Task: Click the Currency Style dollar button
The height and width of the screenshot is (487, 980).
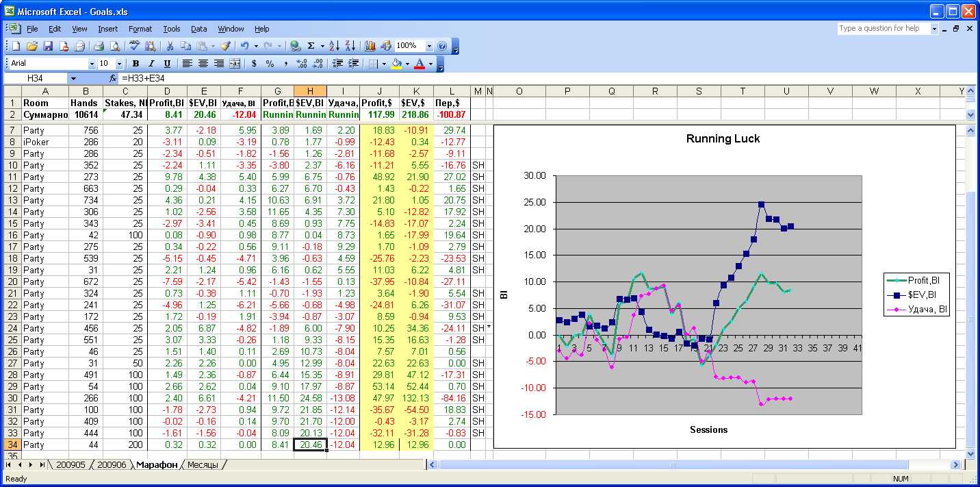Action: 255,64
